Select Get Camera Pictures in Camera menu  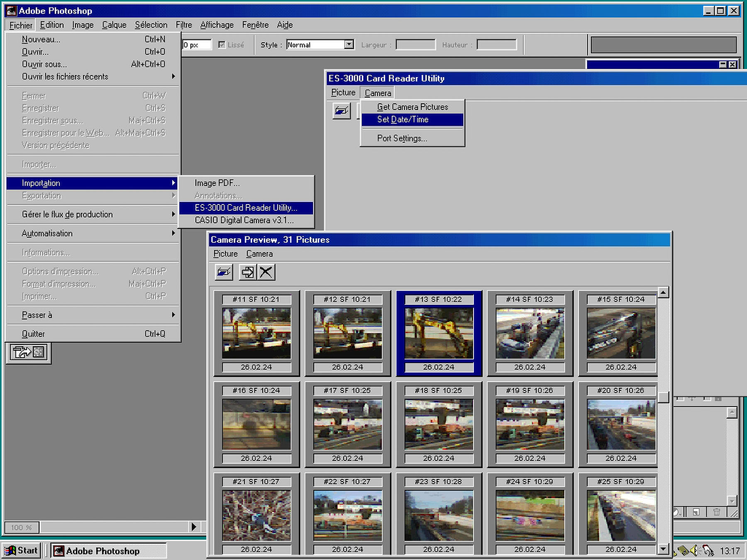coord(413,107)
